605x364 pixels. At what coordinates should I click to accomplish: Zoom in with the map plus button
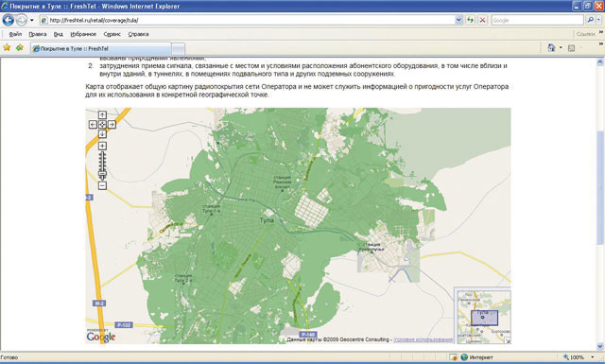click(102, 146)
